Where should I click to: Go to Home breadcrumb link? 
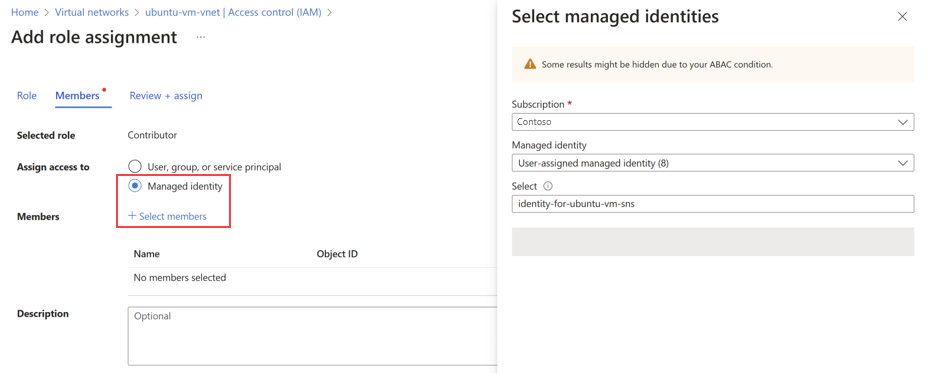(25, 12)
